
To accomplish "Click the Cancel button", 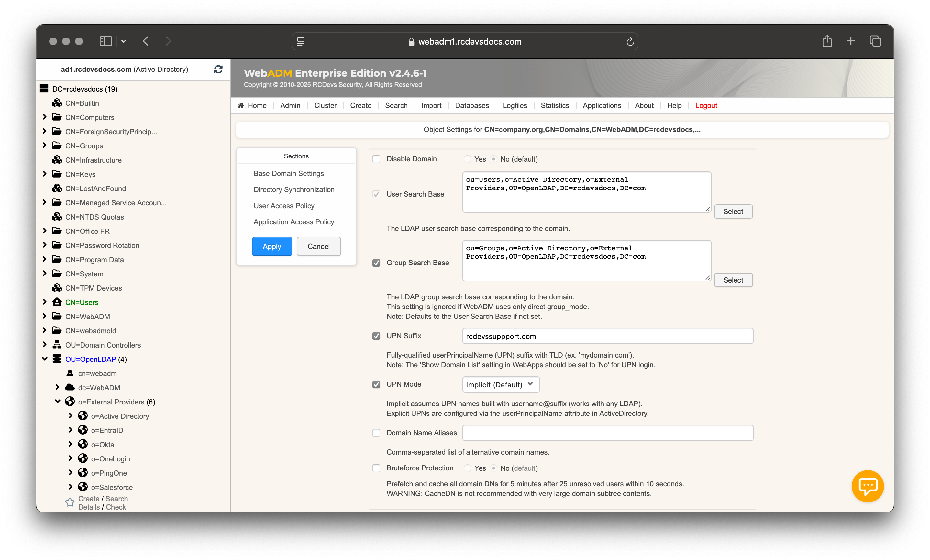I will [318, 246].
